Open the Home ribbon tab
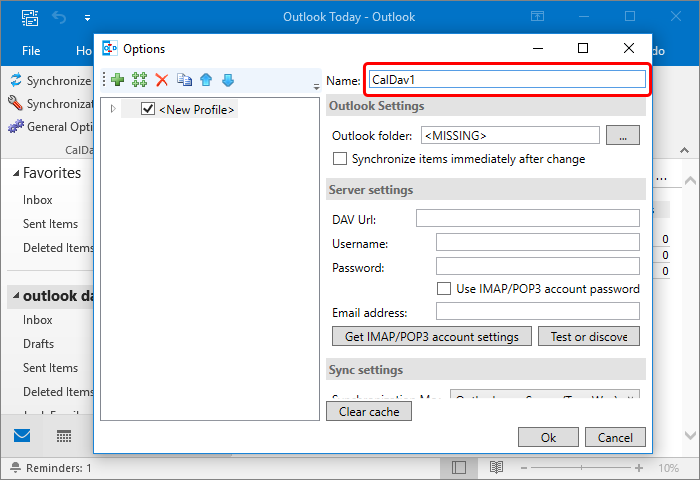The width and height of the screenshot is (700, 480). [x=84, y=51]
